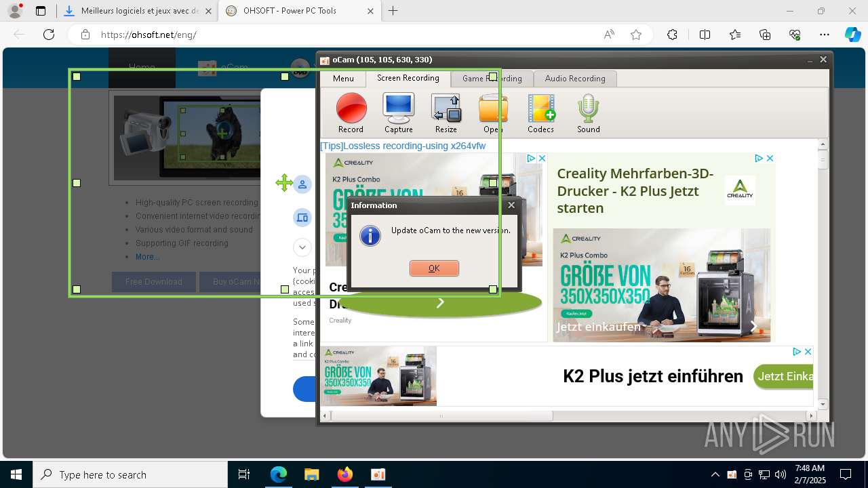
Task: Open Collections in Edge toolbar
Action: pos(765,35)
